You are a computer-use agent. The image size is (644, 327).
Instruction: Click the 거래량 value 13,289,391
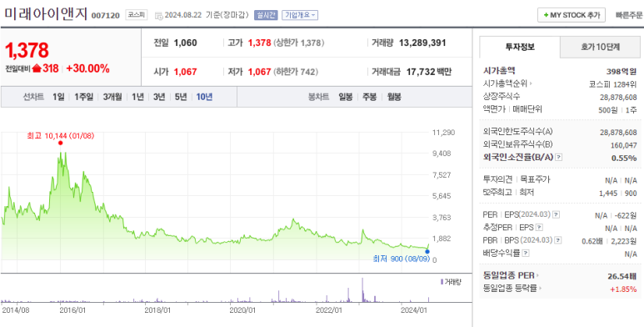422,43
